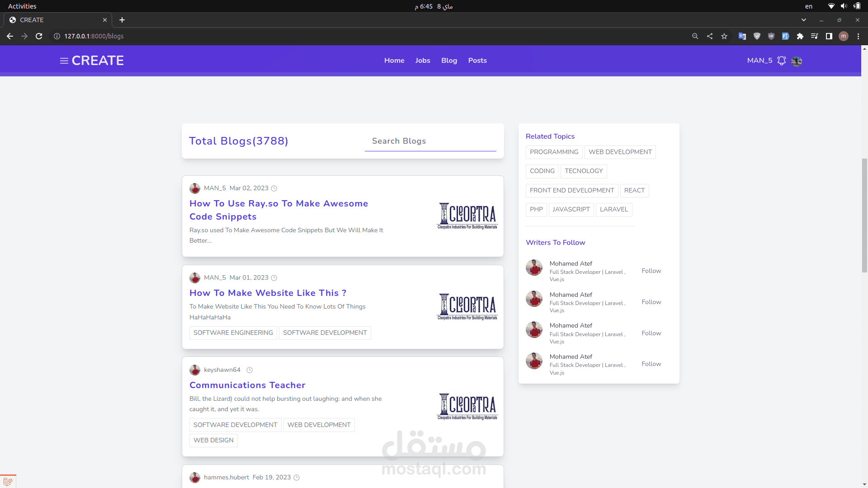Click the Search Blogs input field
Screen dimensions: 868x488
430,141
